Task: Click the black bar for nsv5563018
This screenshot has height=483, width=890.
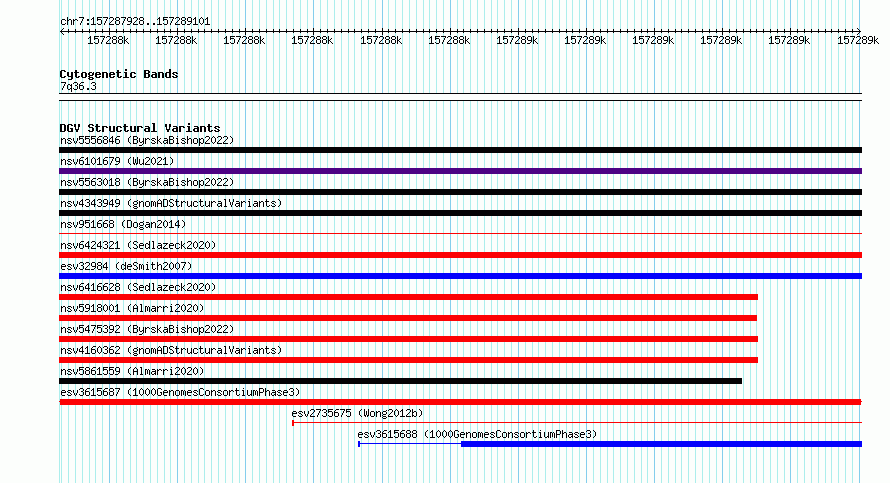Action: [460, 192]
